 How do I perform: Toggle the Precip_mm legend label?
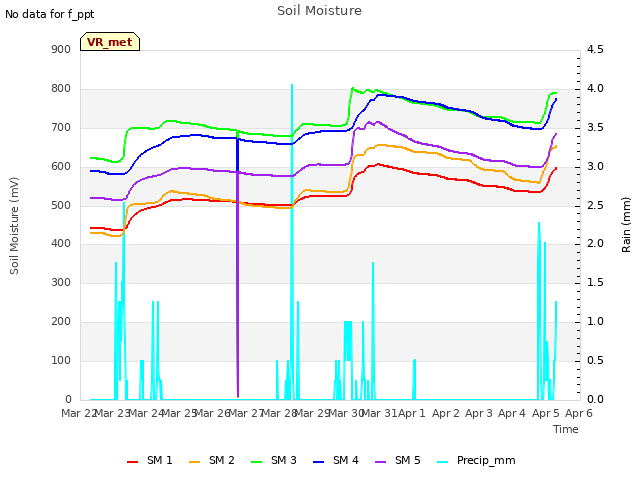(486, 461)
